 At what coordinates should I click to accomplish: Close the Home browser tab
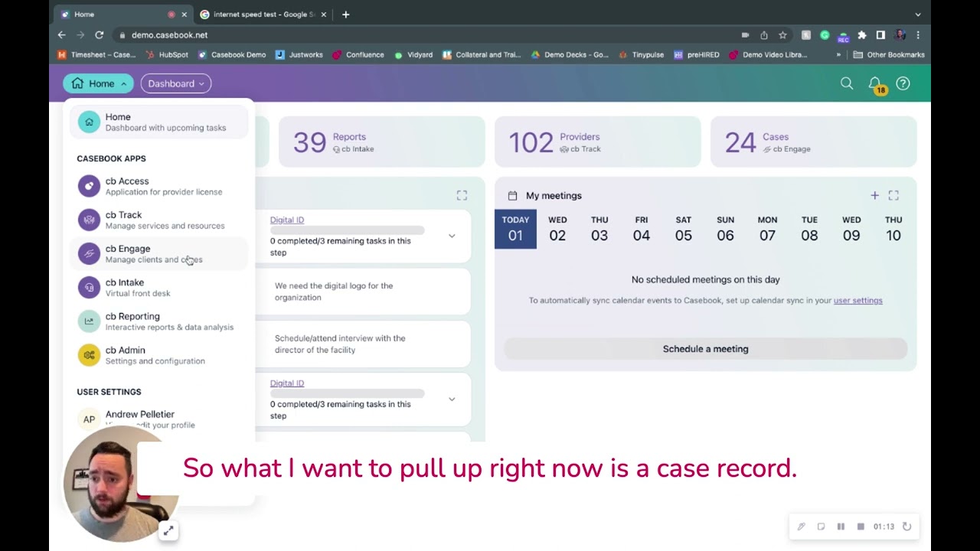click(184, 14)
